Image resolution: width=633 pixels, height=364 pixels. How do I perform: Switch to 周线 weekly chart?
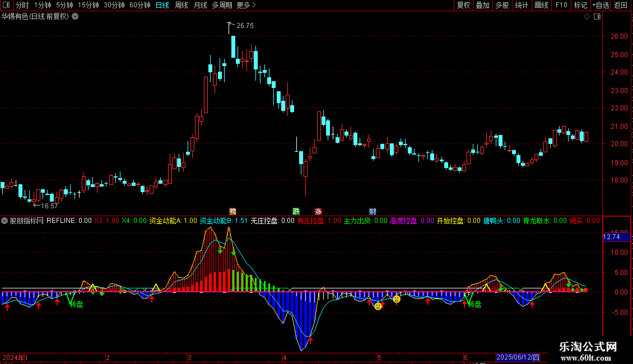pyautogui.click(x=181, y=5)
